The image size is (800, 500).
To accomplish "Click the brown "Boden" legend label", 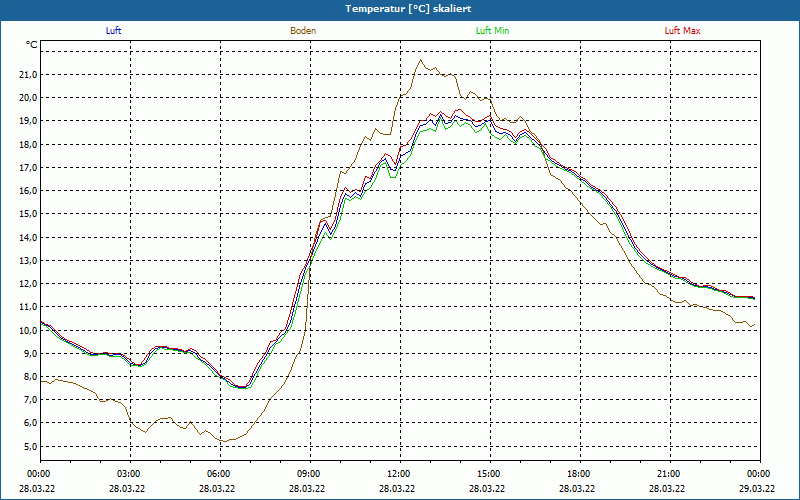I will click(303, 31).
